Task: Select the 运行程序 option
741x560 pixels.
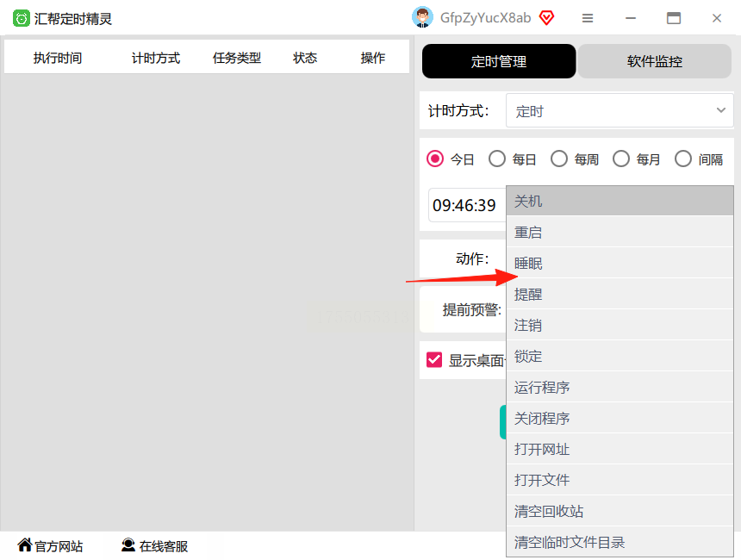Action: pyautogui.click(x=620, y=387)
